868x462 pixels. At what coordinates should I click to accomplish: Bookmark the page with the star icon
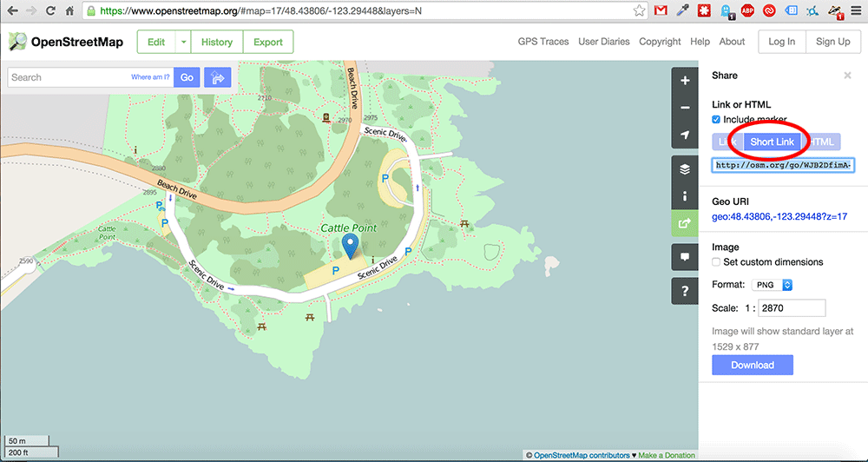640,10
